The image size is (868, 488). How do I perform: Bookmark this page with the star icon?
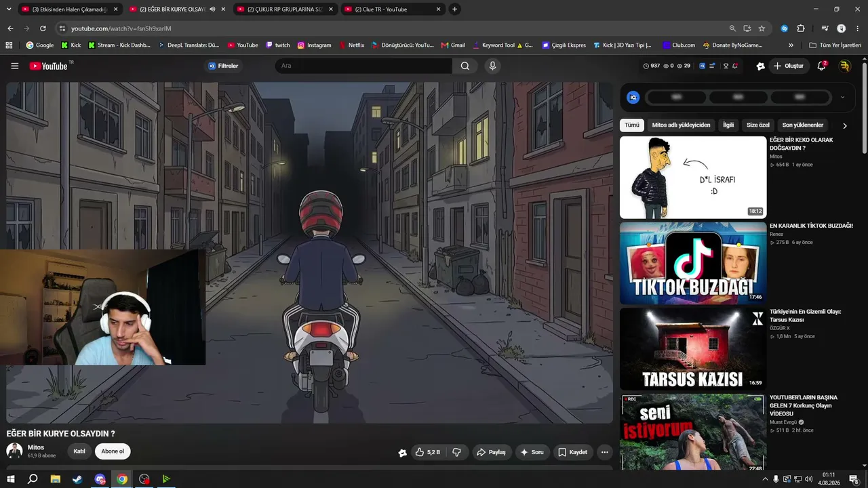click(x=762, y=28)
